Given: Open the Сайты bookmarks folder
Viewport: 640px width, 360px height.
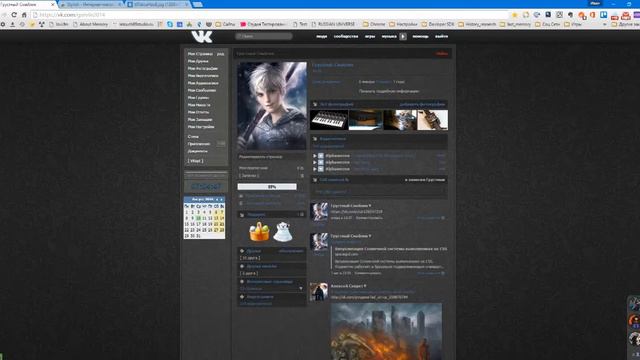Looking at the screenshot, I should tap(226, 24).
